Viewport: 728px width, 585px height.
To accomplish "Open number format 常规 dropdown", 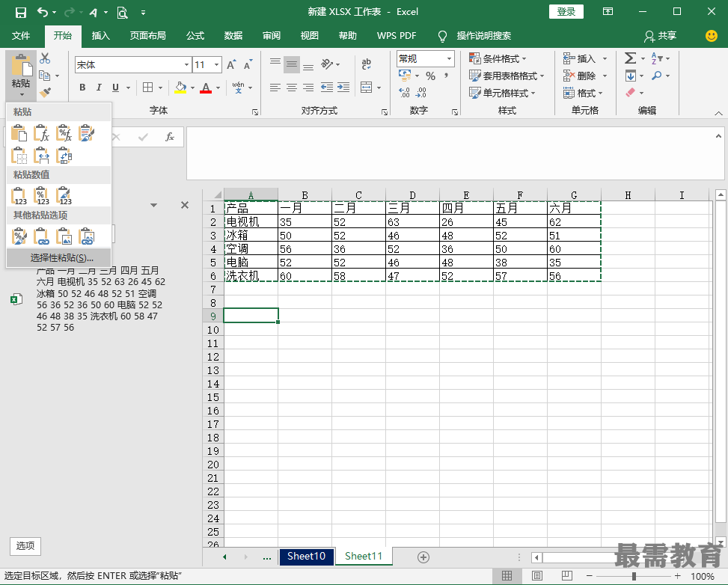I will (449, 58).
